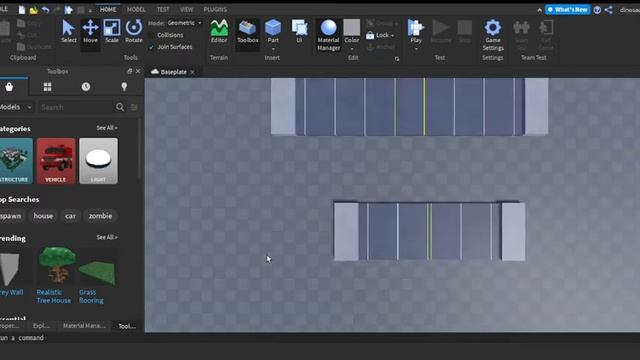The width and height of the screenshot is (640, 360).
Task: Open Toolbox Marketplace tab
Action: point(9,87)
